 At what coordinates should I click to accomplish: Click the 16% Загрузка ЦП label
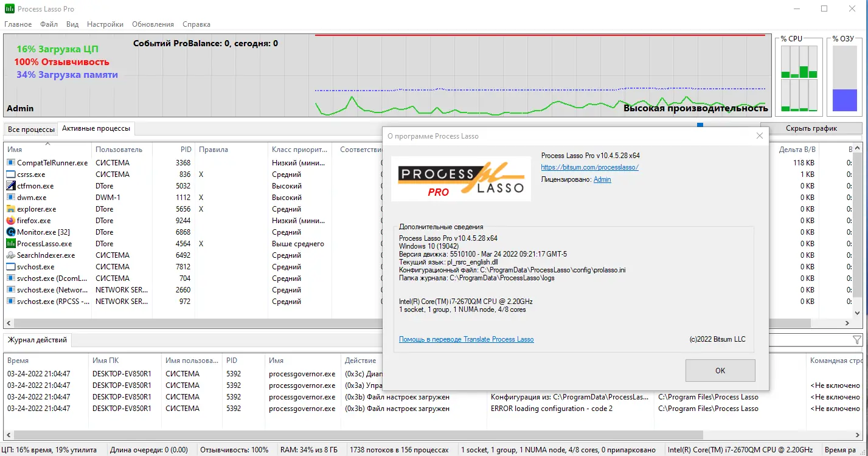(x=57, y=49)
